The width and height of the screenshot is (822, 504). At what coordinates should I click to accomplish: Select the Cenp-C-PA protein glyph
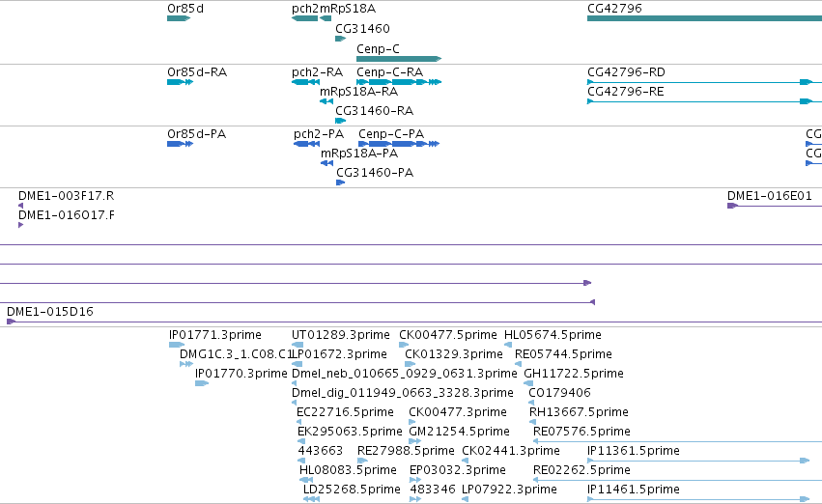[x=399, y=144]
